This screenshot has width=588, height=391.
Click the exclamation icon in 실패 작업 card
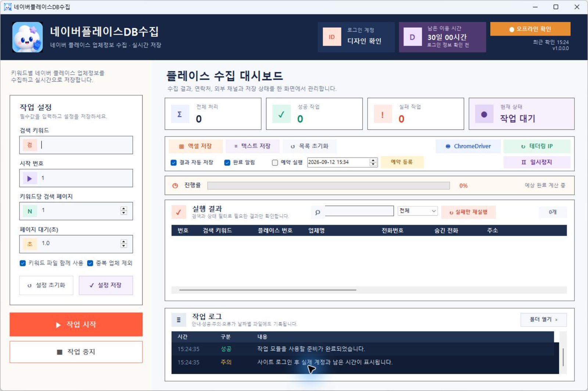(x=383, y=114)
